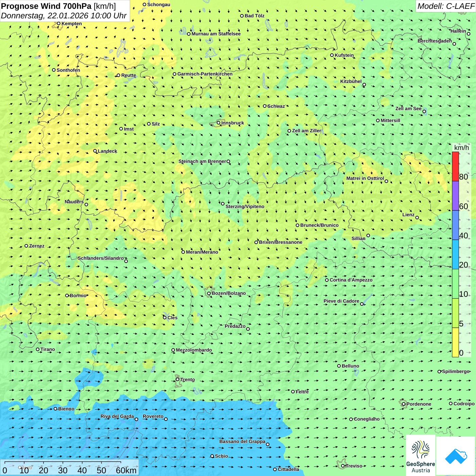
Task: Select the lime 5 km/h legend swatch
Action: click(455, 313)
